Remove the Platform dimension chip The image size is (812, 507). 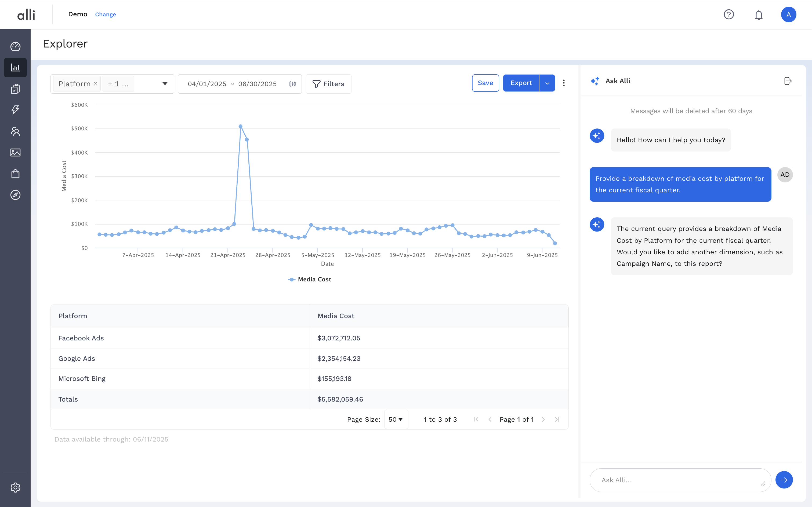pos(96,84)
